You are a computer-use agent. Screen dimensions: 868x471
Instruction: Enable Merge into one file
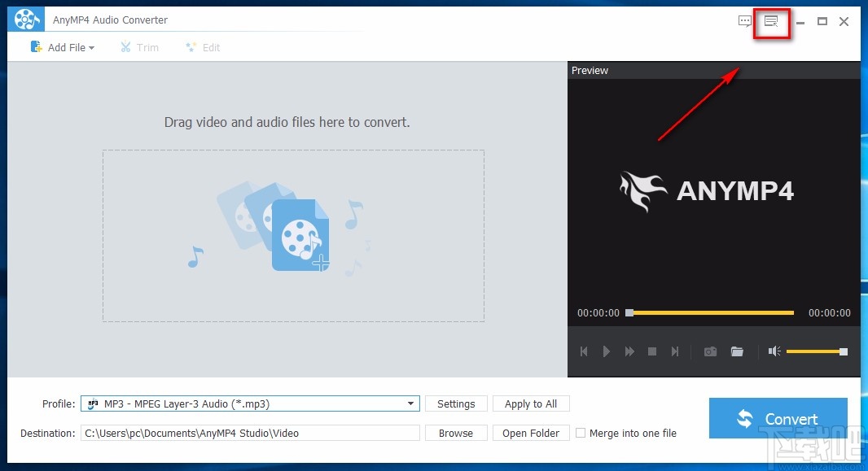581,433
